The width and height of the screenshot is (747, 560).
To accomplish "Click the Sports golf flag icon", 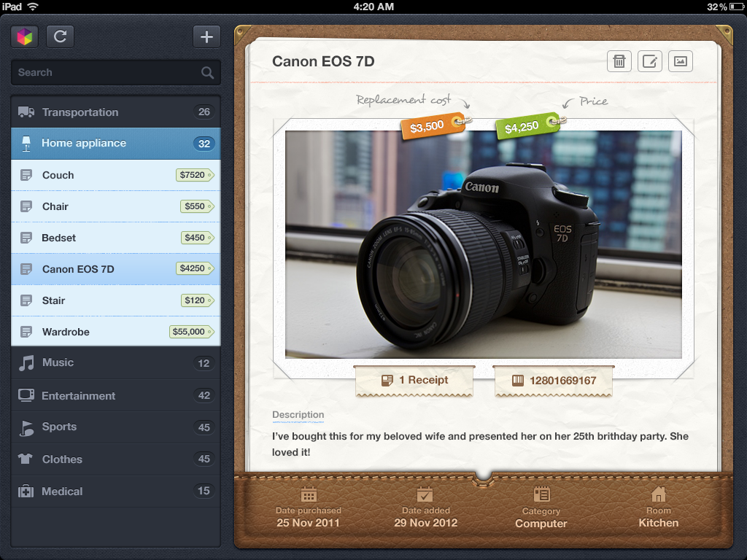I will [27, 428].
